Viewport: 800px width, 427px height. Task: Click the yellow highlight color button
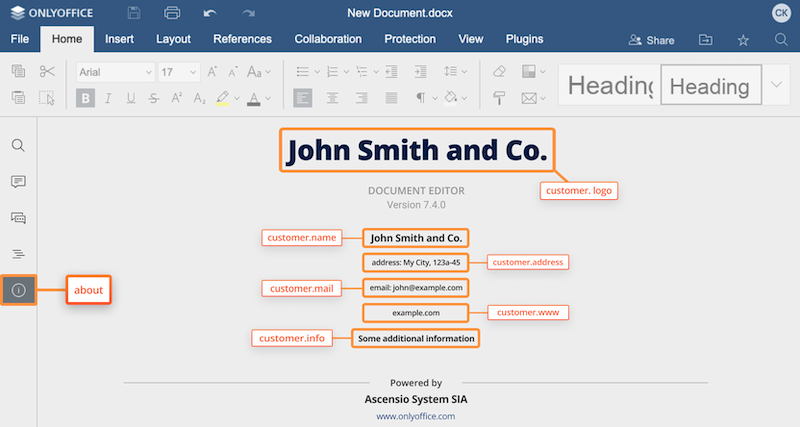pos(222,98)
